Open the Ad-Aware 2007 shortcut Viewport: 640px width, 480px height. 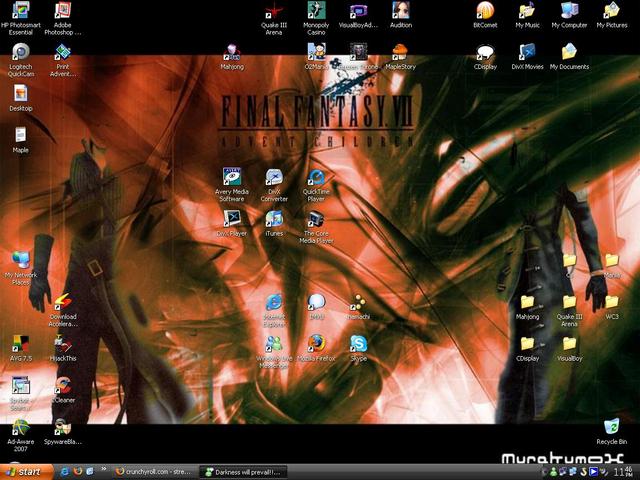20,435
